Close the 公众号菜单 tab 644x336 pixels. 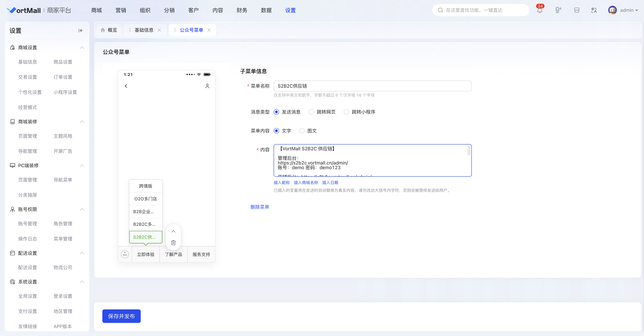pos(209,30)
